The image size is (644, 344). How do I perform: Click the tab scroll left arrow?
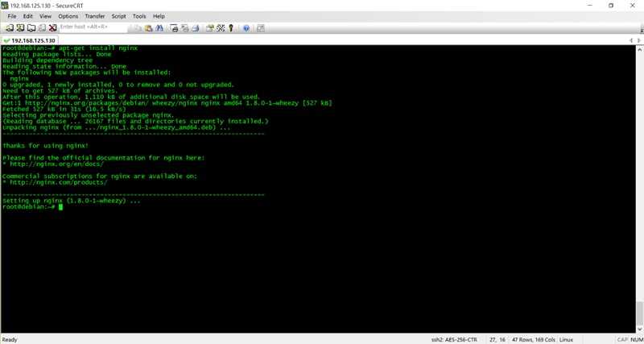click(632, 41)
